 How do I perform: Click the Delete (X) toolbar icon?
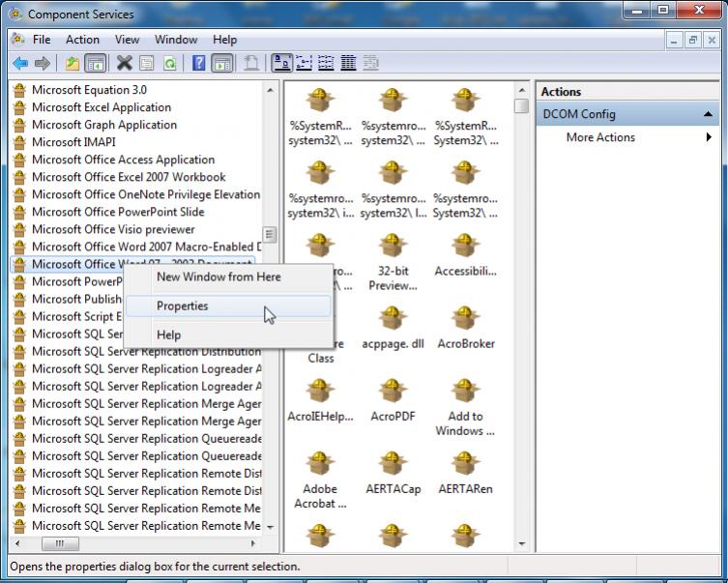coord(124,64)
